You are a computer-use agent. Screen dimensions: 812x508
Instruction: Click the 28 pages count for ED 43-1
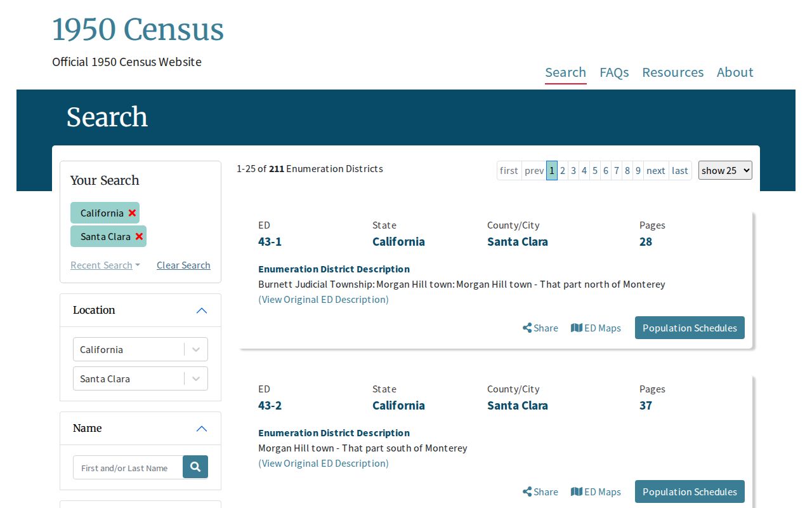pyautogui.click(x=646, y=242)
